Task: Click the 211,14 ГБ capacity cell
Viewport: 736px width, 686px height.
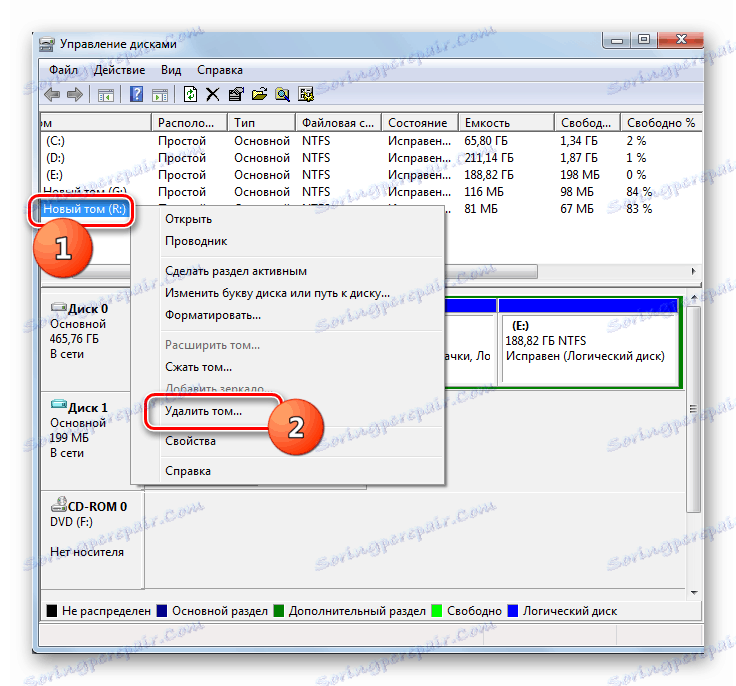Action: pyautogui.click(x=489, y=158)
